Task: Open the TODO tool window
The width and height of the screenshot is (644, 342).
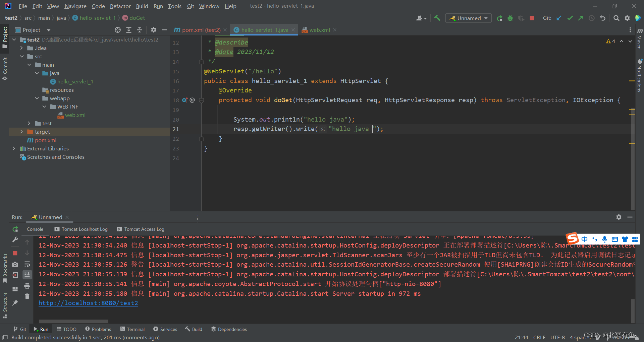Action: [66, 329]
